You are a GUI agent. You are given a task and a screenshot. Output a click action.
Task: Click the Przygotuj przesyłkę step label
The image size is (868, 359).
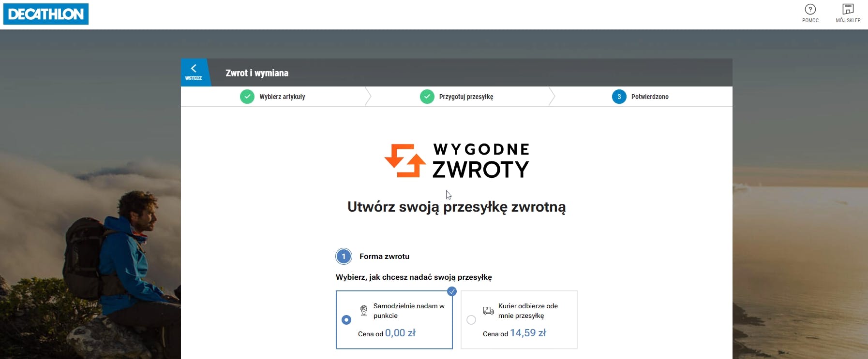[465, 96]
